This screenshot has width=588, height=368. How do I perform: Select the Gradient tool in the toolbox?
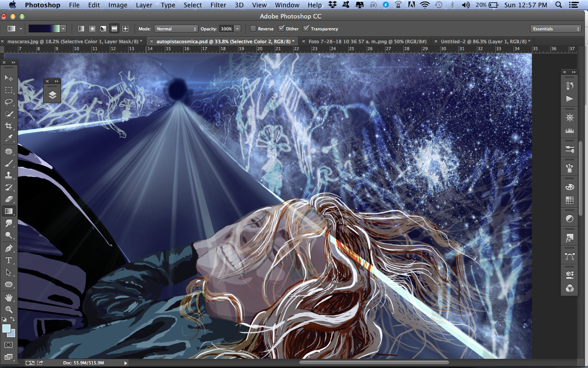(9, 211)
